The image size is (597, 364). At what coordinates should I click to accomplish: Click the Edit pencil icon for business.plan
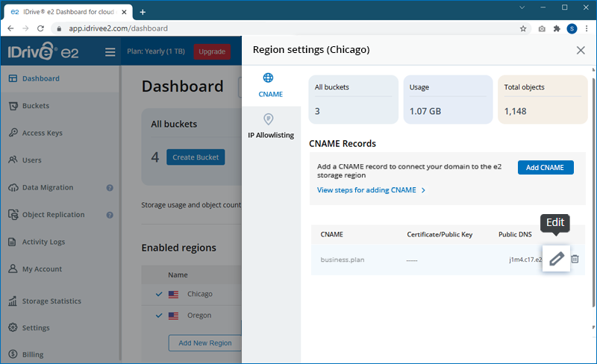click(x=556, y=259)
